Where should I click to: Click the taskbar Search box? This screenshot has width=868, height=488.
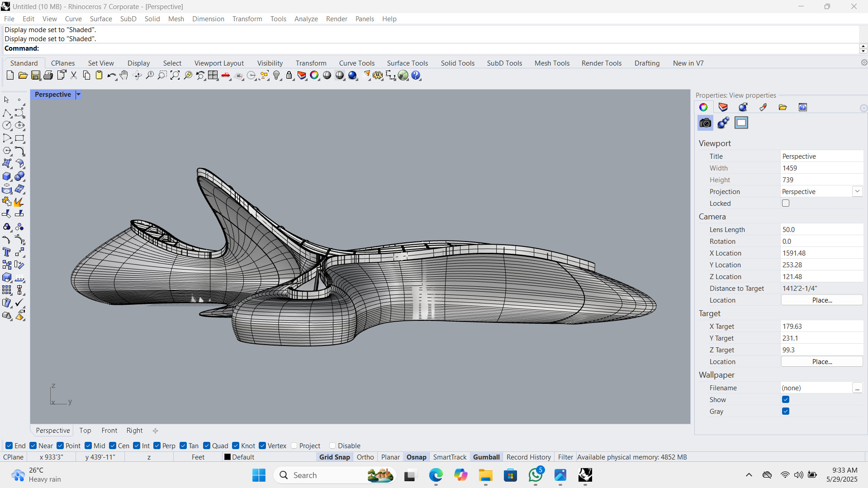click(x=335, y=475)
